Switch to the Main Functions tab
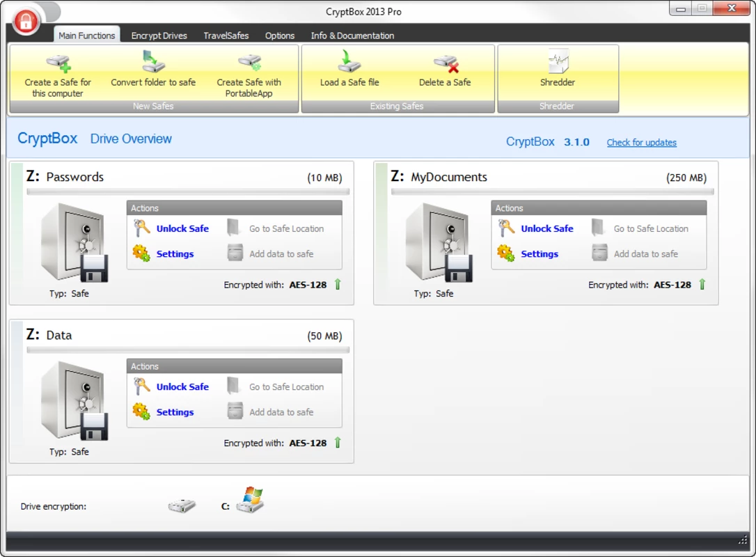Viewport: 756px width, 557px height. click(x=87, y=36)
